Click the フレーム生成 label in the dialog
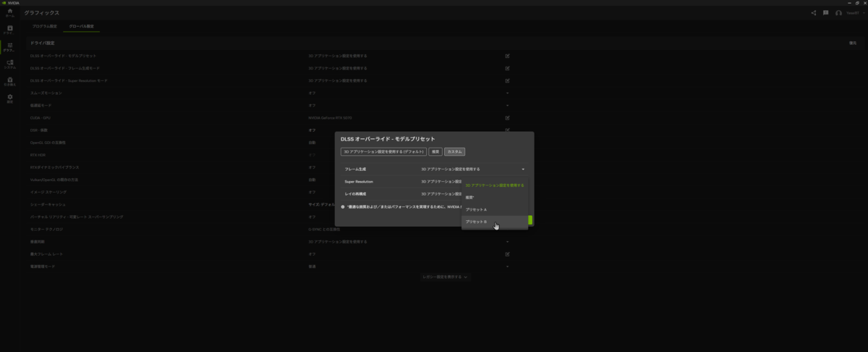This screenshot has width=868, height=352. pyautogui.click(x=355, y=169)
